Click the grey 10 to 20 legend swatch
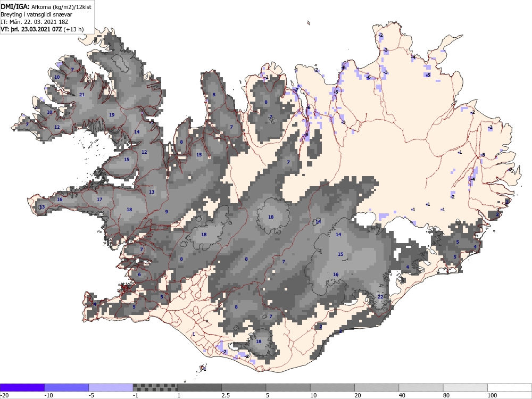 point(332,387)
